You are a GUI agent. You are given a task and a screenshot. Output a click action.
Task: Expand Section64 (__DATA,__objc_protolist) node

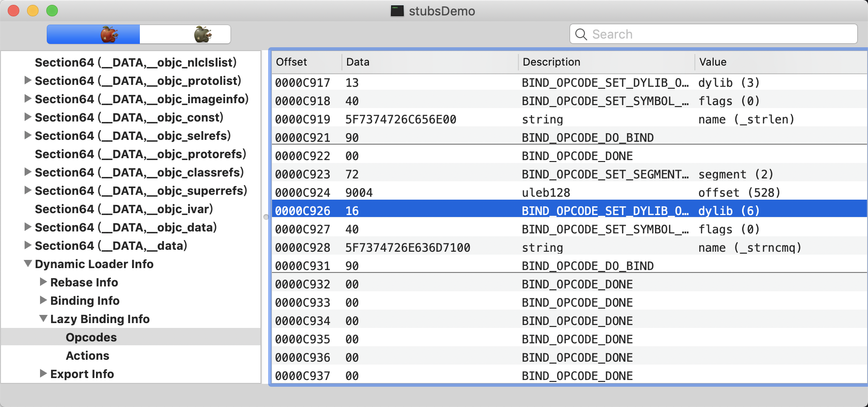pos(28,80)
